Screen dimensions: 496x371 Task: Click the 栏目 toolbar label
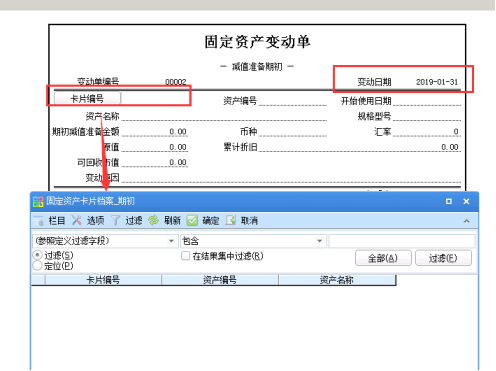56,221
